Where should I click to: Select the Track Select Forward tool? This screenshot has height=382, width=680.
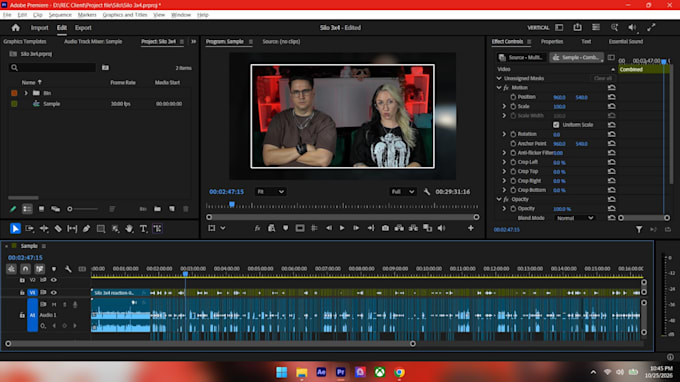click(x=29, y=229)
